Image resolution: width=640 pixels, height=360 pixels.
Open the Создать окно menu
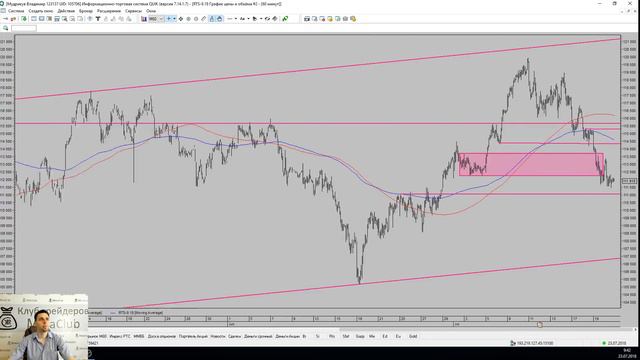(x=40, y=11)
